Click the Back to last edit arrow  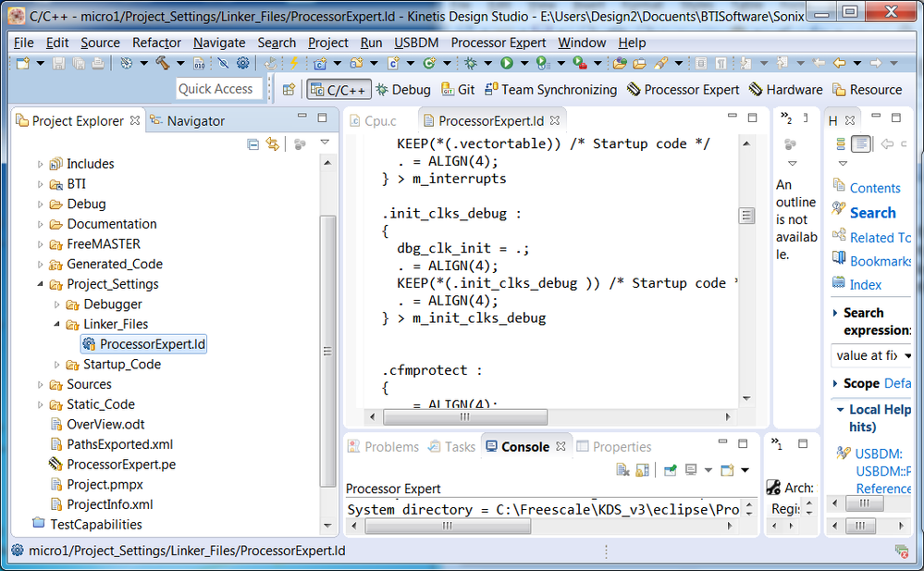pyautogui.click(x=819, y=63)
